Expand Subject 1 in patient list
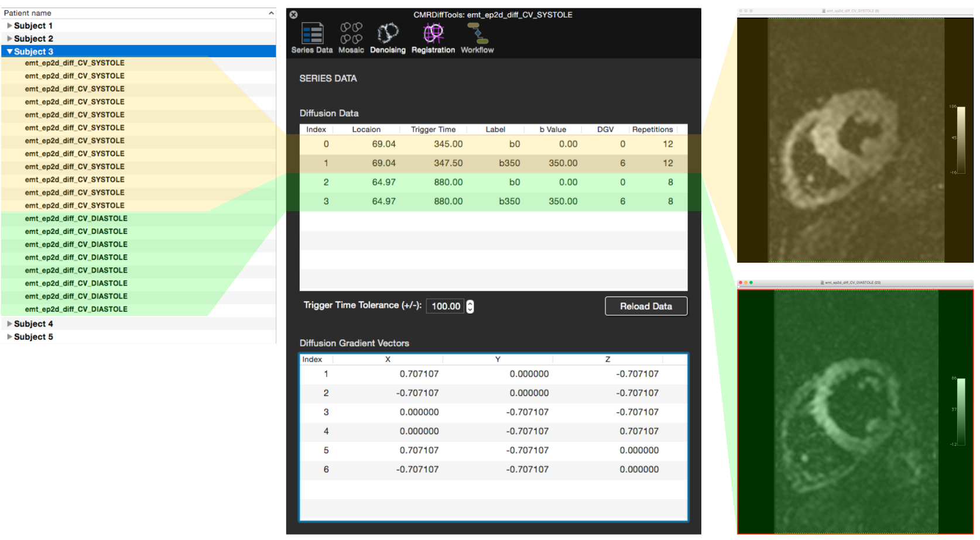This screenshot has width=980, height=540. coord(9,26)
